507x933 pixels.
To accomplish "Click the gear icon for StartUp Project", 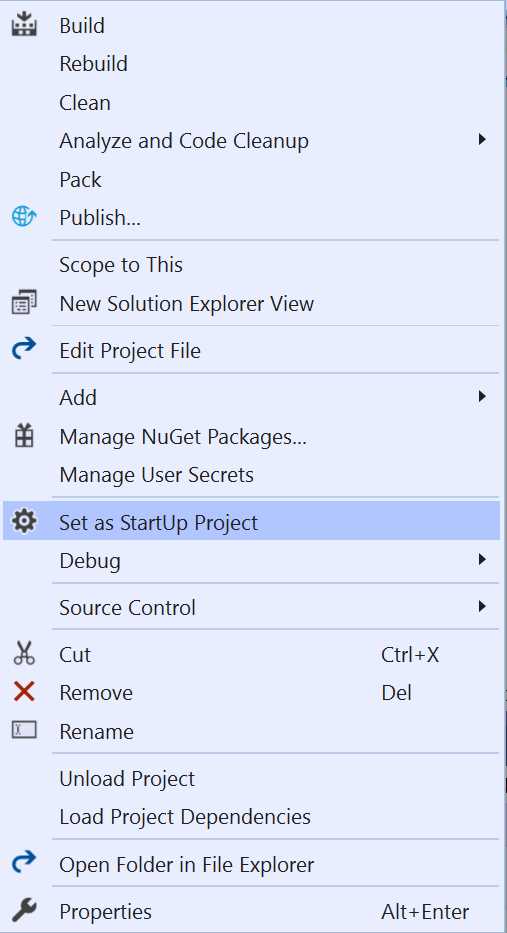I will point(24,521).
